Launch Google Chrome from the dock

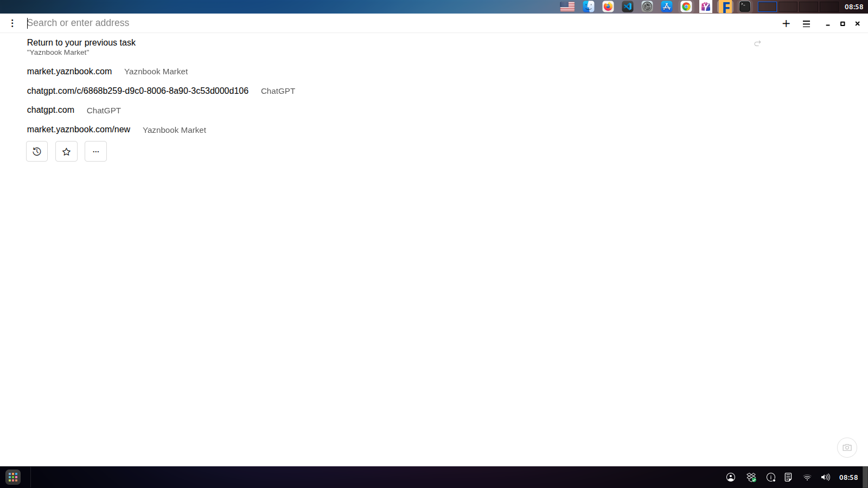686,7
